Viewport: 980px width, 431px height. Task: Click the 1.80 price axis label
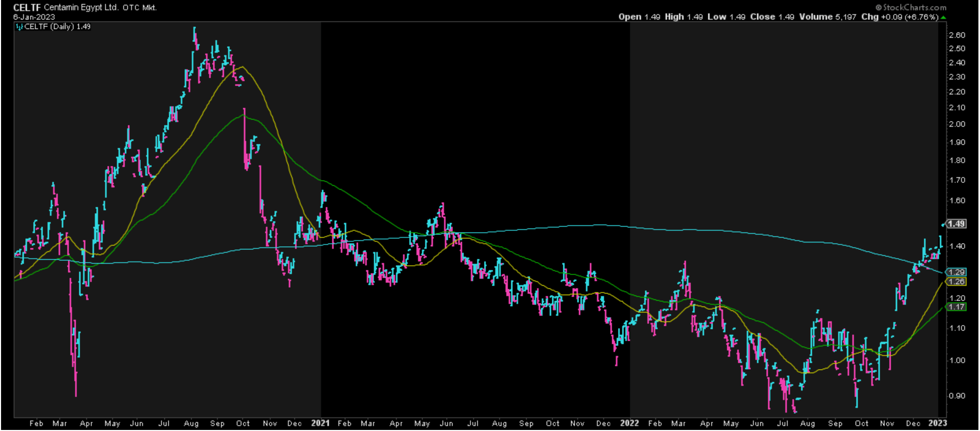pos(957,160)
